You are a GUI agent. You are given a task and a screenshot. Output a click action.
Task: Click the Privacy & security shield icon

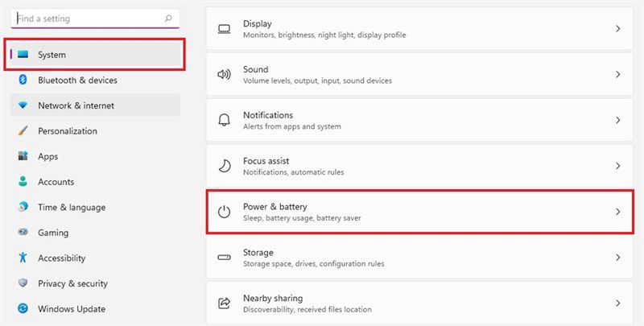(x=23, y=283)
